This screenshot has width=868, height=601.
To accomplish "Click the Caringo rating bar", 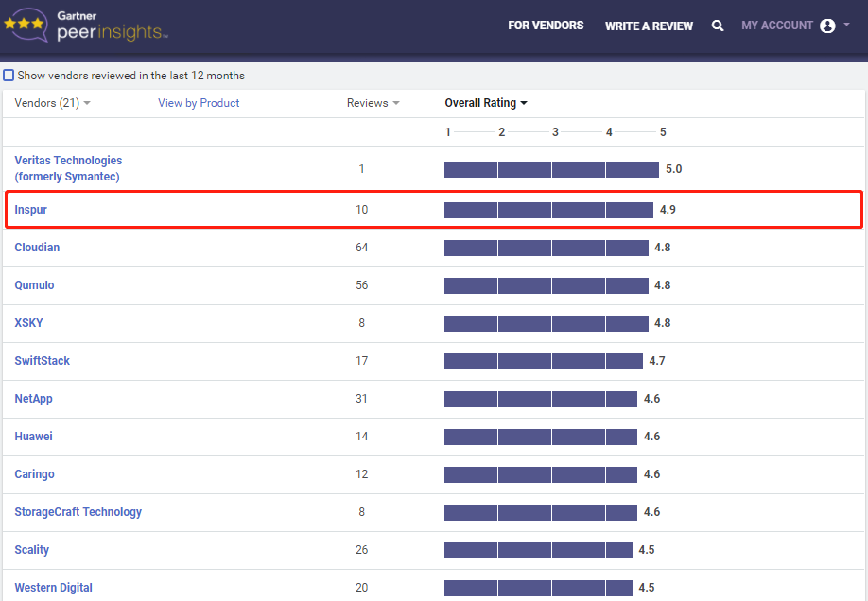I will [541, 474].
